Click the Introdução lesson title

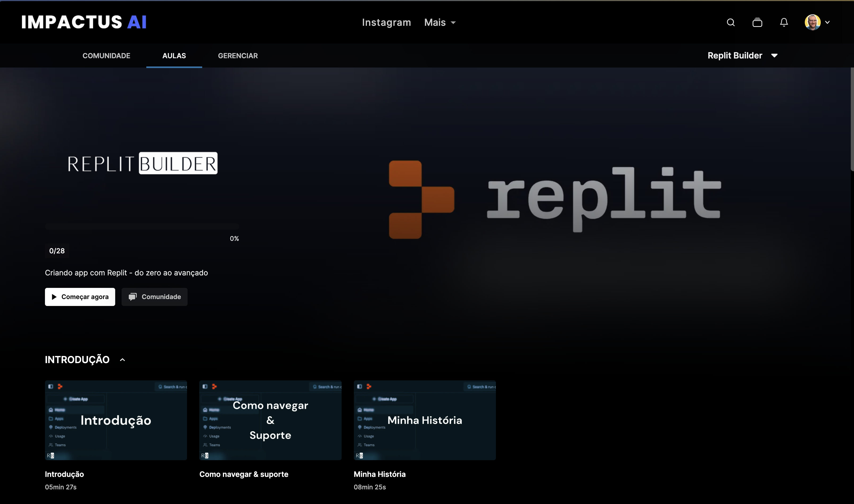pyautogui.click(x=64, y=474)
